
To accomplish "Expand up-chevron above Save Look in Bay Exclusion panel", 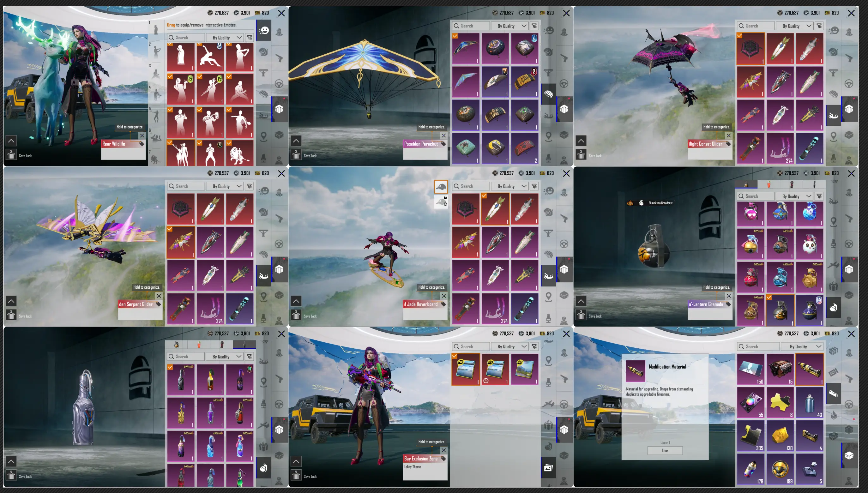I will pyautogui.click(x=296, y=461).
